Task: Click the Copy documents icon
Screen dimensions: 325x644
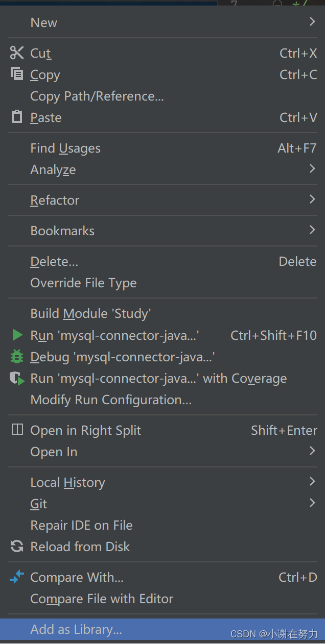Action: pos(17,74)
